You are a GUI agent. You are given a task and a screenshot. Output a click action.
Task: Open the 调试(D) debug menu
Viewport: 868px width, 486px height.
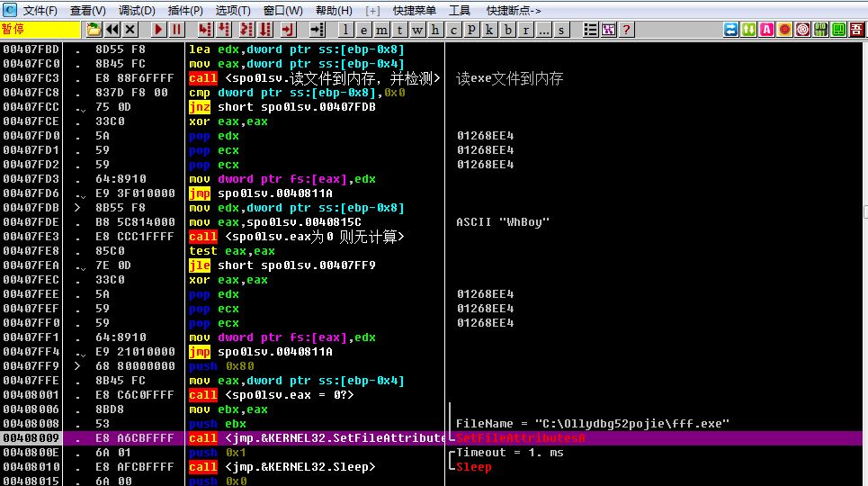[136, 10]
